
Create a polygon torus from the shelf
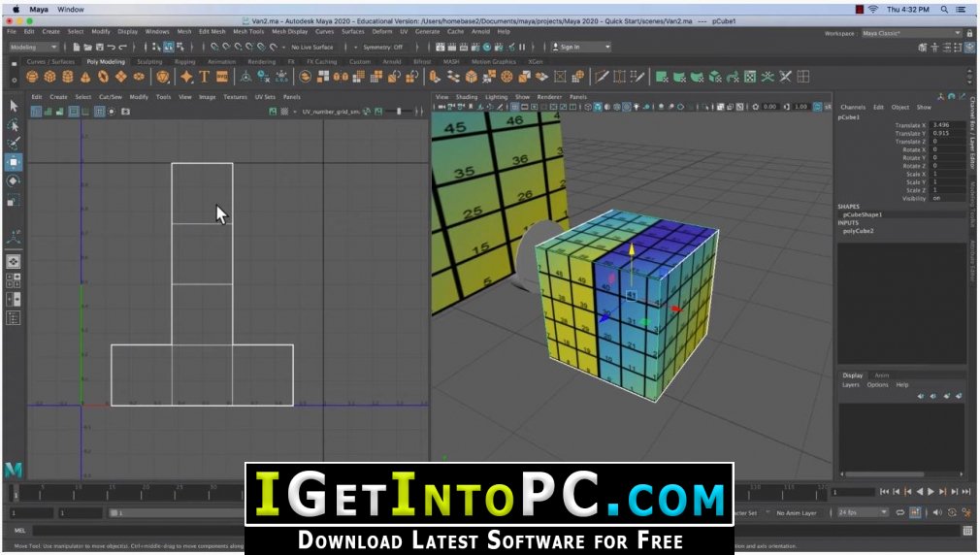pos(103,77)
